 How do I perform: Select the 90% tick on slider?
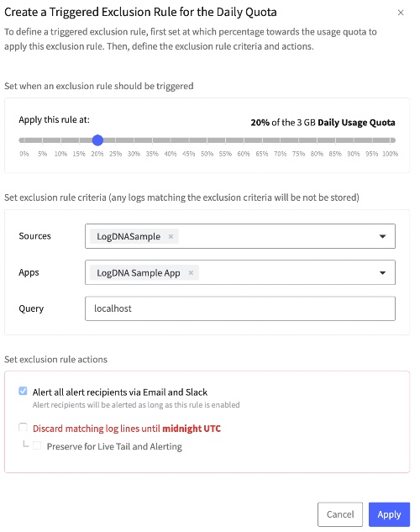coord(354,140)
